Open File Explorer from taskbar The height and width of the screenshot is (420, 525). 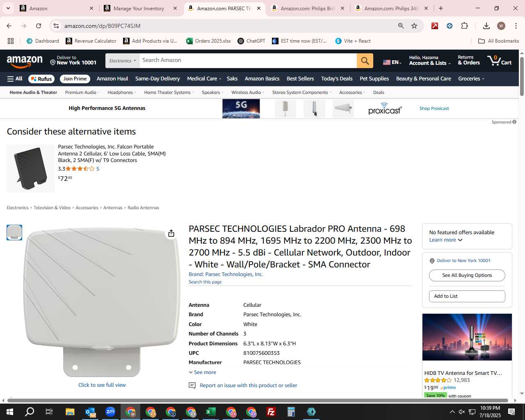pos(70,412)
